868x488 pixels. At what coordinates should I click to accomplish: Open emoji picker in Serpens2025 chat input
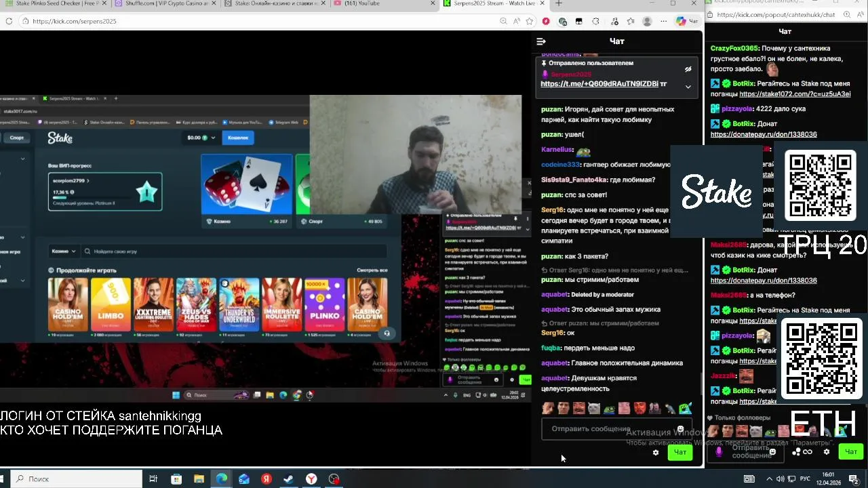point(680,429)
